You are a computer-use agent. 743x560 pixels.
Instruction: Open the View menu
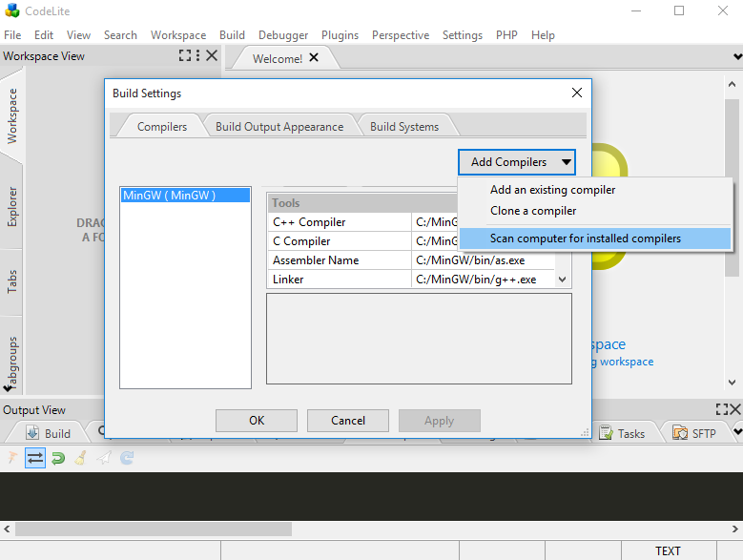pos(78,35)
